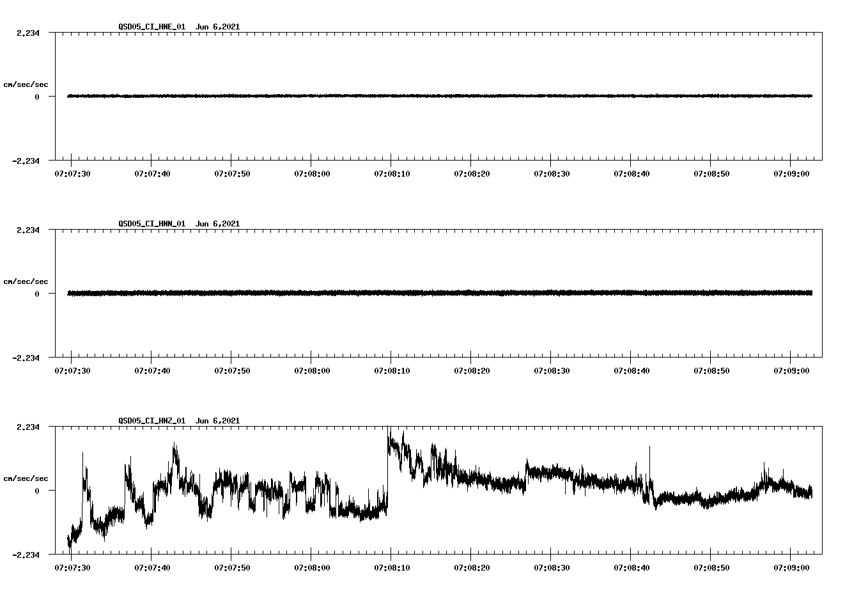Click the 07:07:50 time label under HNE plot
This screenshot has height=591, width=868.
pyautogui.click(x=232, y=174)
